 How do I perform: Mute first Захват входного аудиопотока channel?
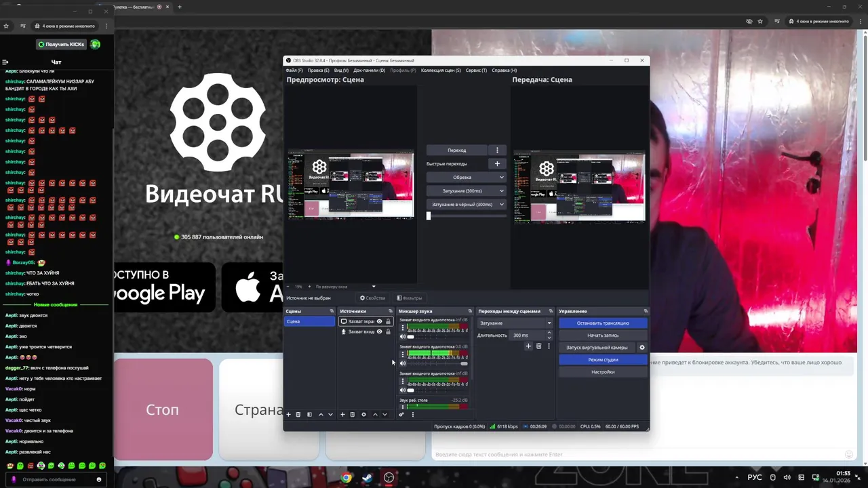pos(402,337)
